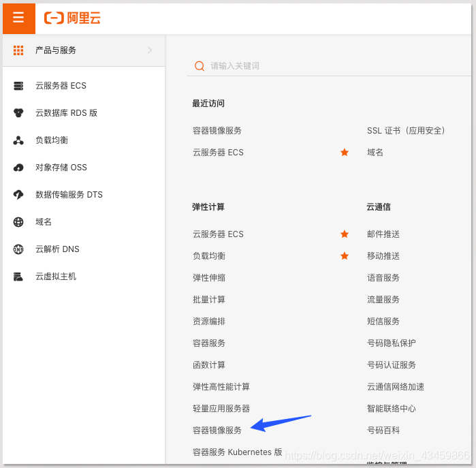Viewport: 476px width, 468px height.
Task: Open 邮件推送 link
Action: coord(383,234)
